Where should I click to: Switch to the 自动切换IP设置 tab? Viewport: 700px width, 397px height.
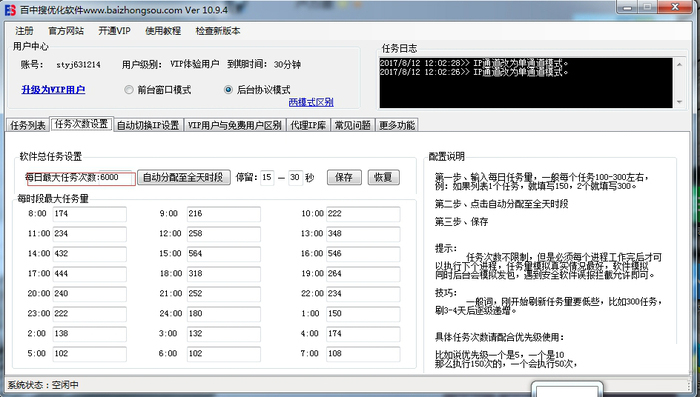(x=148, y=125)
